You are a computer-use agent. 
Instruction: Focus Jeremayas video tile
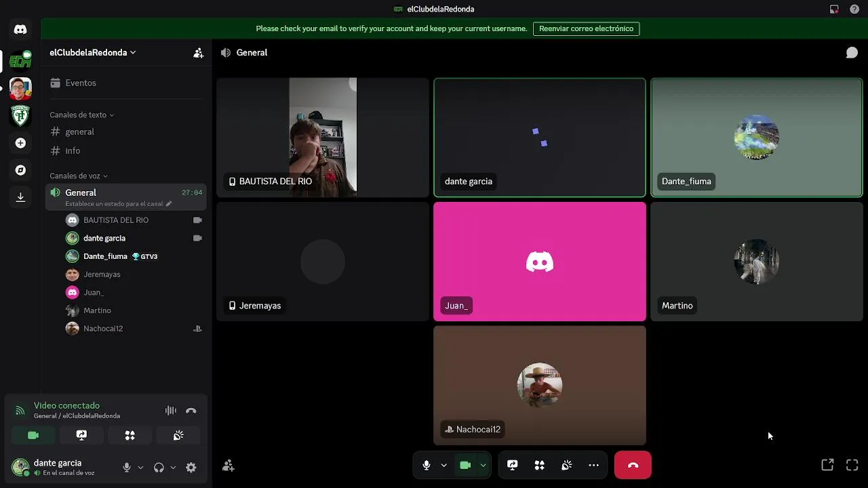323,262
